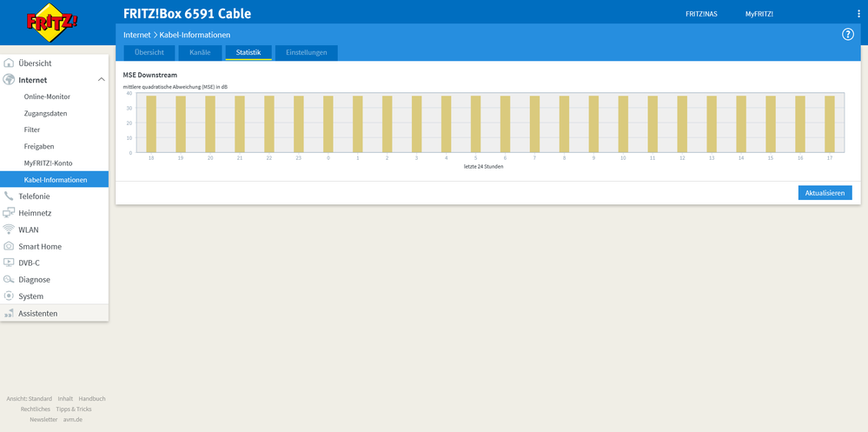Click avm.de footer link
Screen dimensions: 868x432
[71, 420]
